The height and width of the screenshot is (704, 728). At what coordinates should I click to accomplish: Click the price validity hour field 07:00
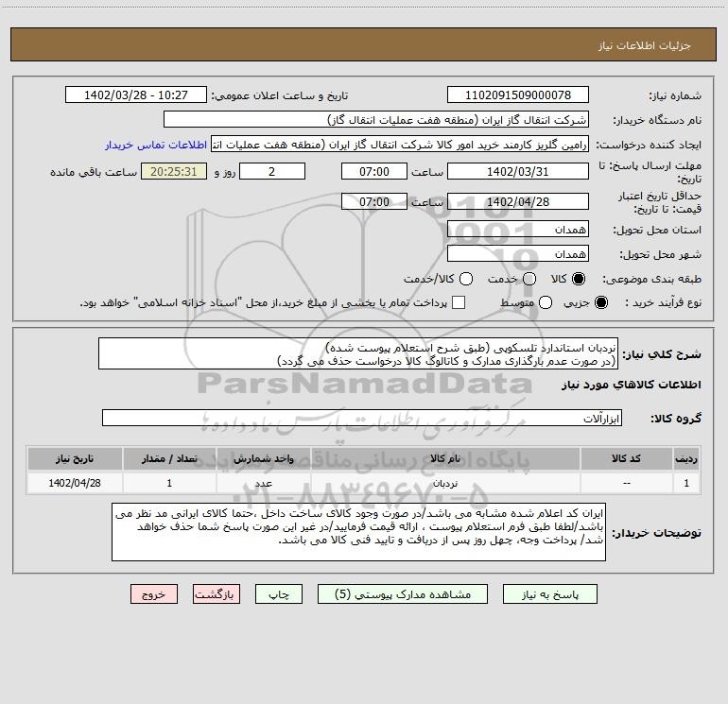(x=374, y=201)
